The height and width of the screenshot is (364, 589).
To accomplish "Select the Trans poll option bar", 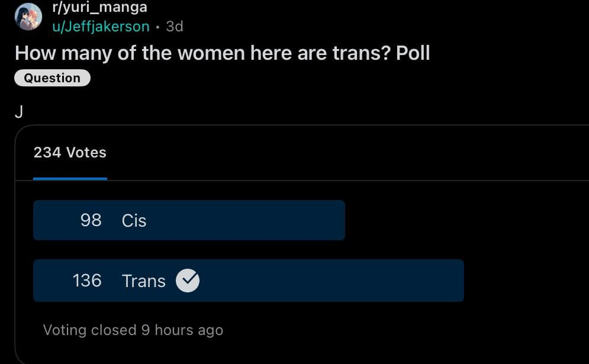I will pyautogui.click(x=248, y=281).
